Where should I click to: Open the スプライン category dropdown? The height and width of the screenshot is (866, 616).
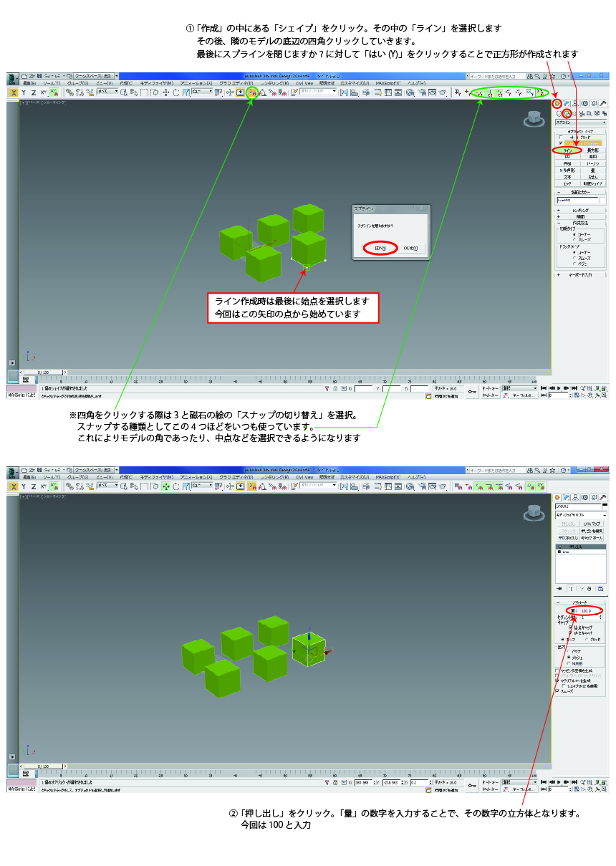pyautogui.click(x=581, y=122)
